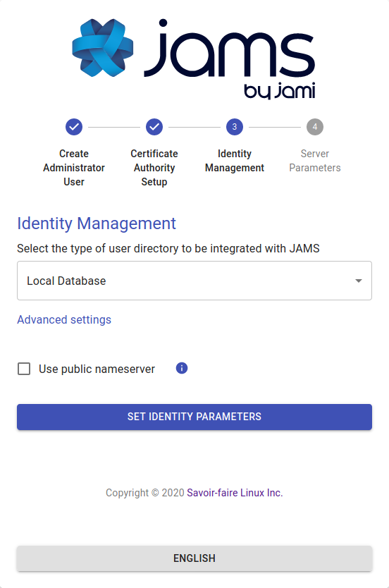Click the Identity Management heading
The image size is (389, 588).
coord(97,223)
